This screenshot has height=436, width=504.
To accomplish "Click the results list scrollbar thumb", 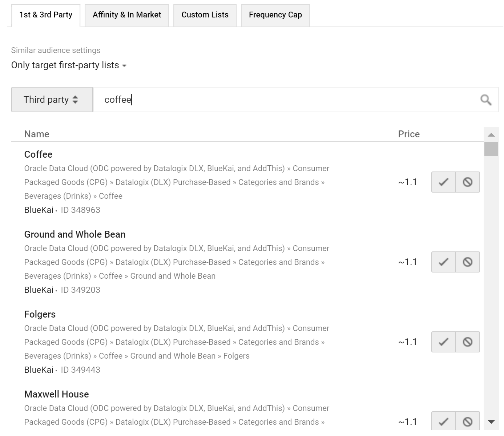I will (x=491, y=149).
